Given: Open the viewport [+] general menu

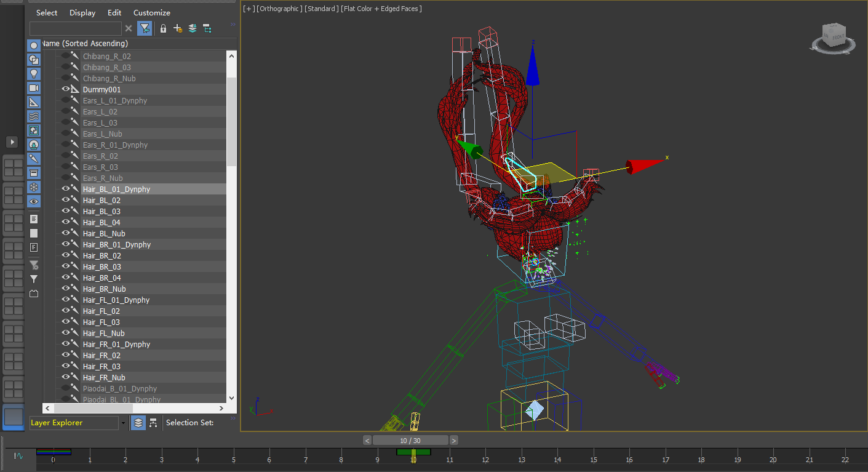Looking at the screenshot, I should (x=249, y=9).
